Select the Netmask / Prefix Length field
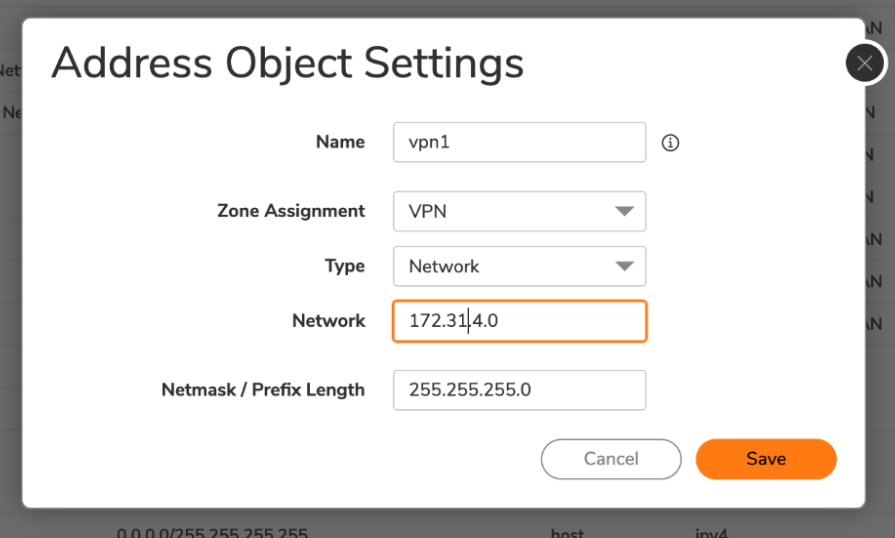This screenshot has height=538, width=895. pyautogui.click(x=519, y=390)
